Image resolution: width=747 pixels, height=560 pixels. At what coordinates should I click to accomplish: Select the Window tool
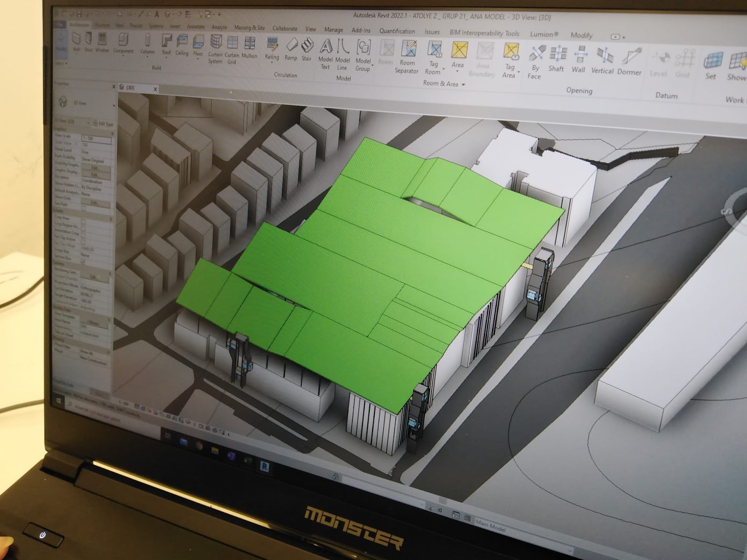click(102, 42)
